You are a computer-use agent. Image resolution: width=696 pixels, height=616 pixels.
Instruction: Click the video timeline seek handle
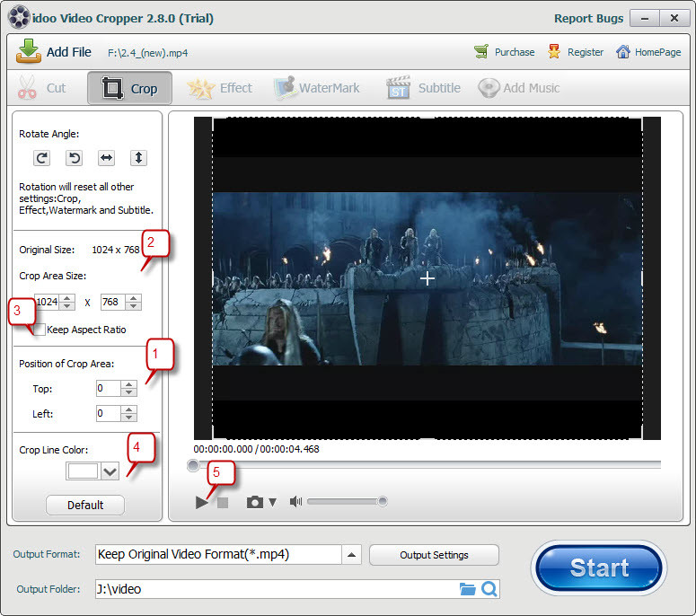coord(193,465)
